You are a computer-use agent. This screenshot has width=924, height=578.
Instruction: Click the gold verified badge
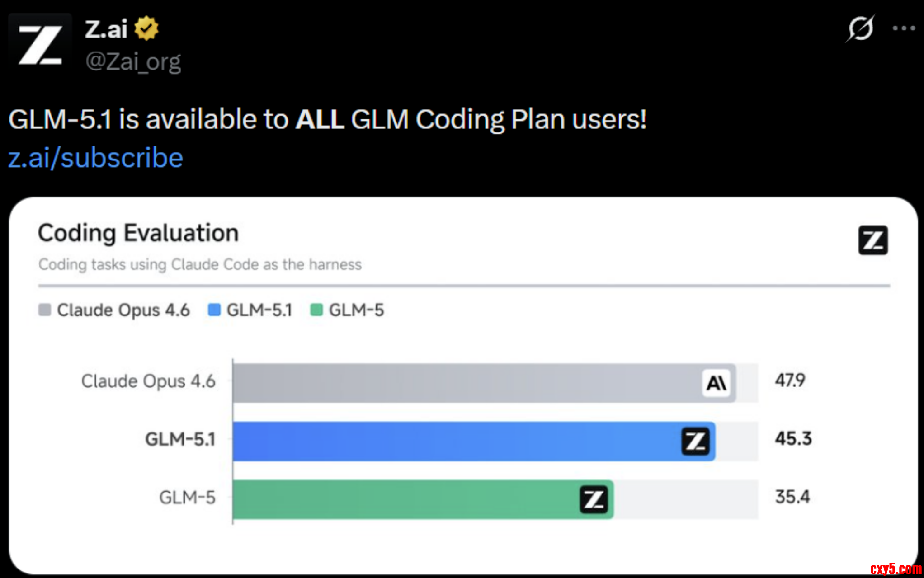pyautogui.click(x=146, y=28)
